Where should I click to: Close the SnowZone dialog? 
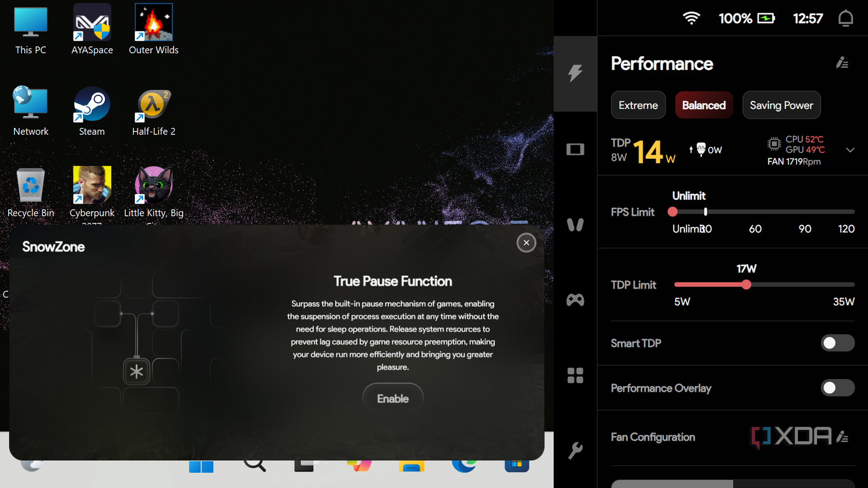pos(526,243)
